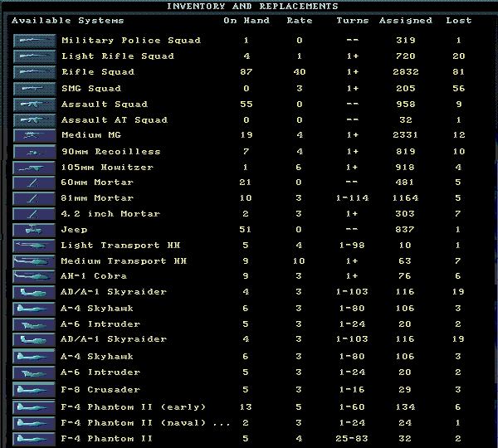
Task: Click the Military Police Squad rifle icon
Action: (34, 41)
